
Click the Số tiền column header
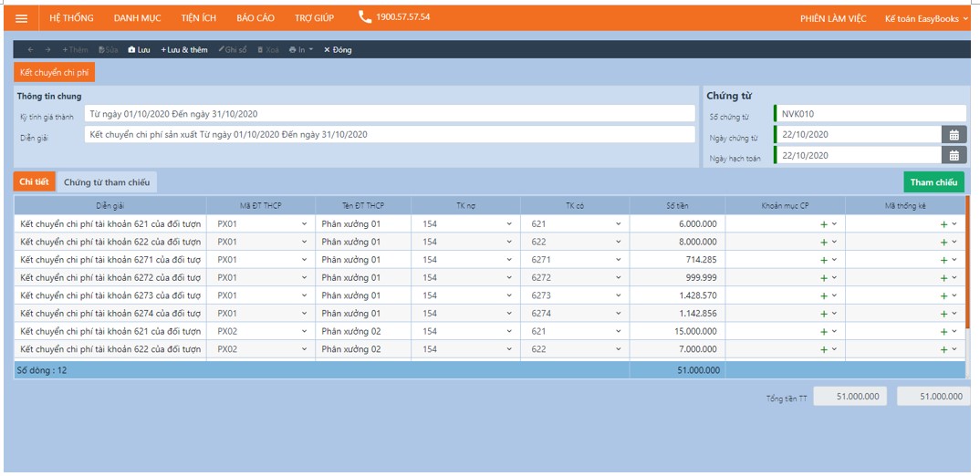click(x=677, y=205)
